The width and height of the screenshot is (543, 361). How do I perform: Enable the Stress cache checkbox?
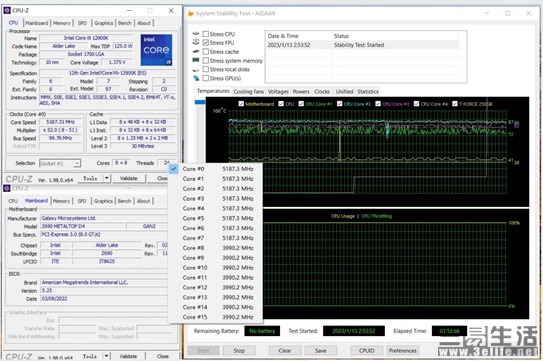pyautogui.click(x=206, y=52)
